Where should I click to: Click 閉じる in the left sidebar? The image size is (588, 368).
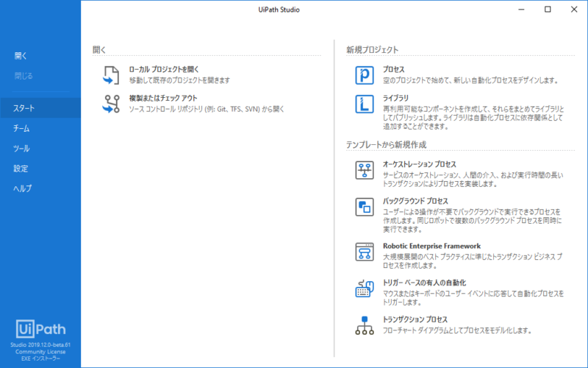pos(24,76)
